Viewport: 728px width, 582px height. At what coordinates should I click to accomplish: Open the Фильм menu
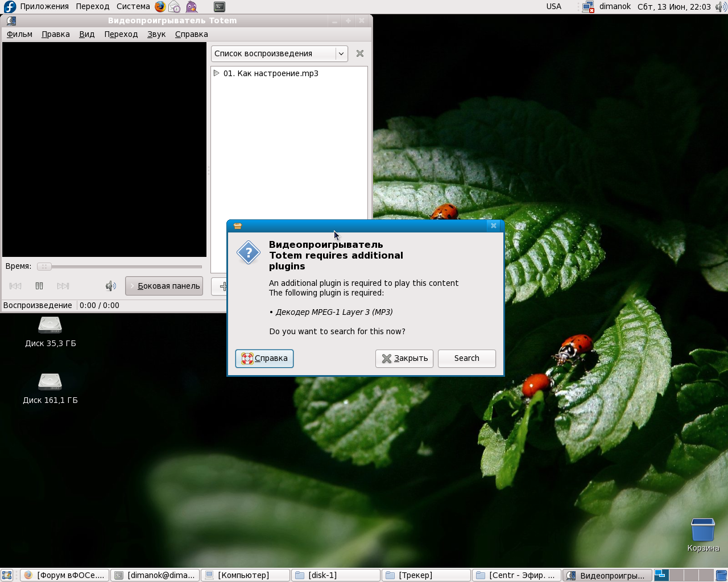19,34
